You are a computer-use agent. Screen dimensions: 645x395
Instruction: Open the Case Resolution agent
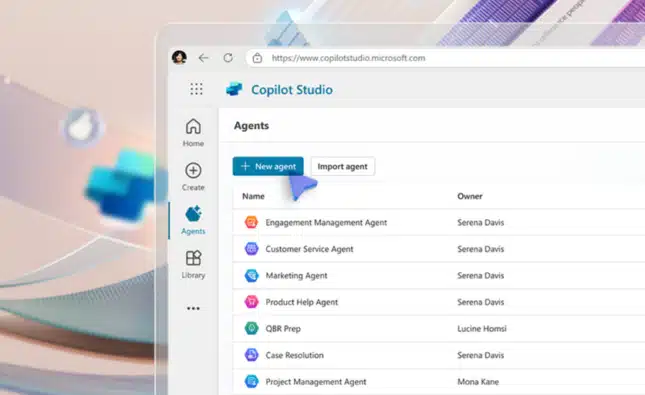pyautogui.click(x=295, y=355)
